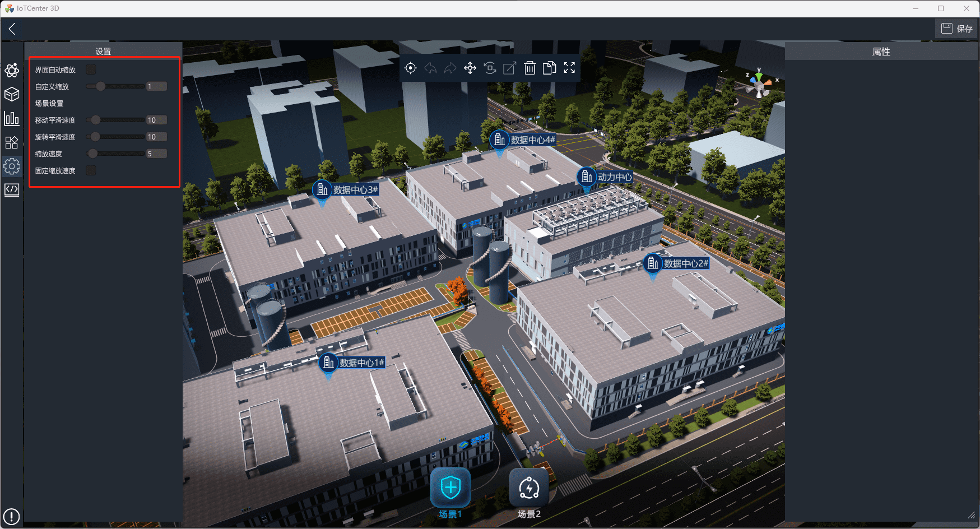Viewport: 980px width, 529px height.
Task: Undo the last action in scene toolbar
Action: point(430,68)
